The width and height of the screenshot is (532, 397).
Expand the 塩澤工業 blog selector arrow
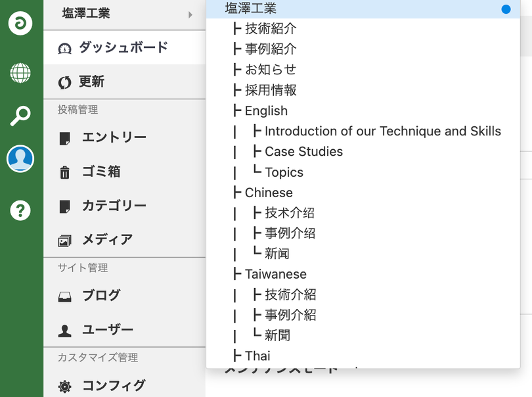tap(190, 14)
